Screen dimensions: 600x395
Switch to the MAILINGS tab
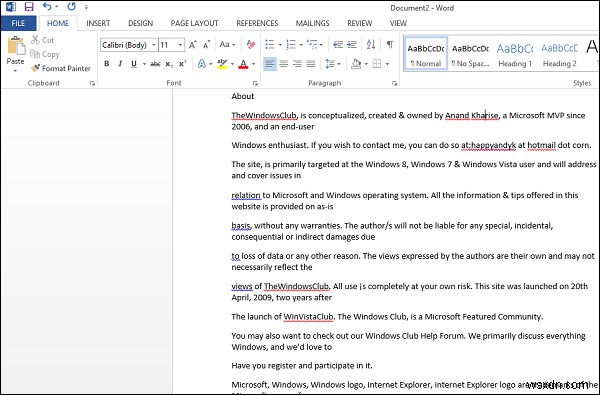pos(313,23)
